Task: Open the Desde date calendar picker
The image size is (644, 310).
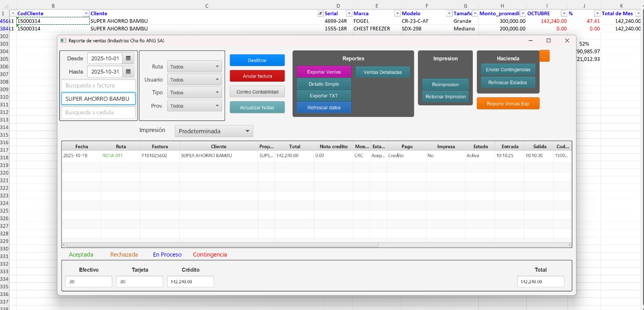Action: coord(128,58)
